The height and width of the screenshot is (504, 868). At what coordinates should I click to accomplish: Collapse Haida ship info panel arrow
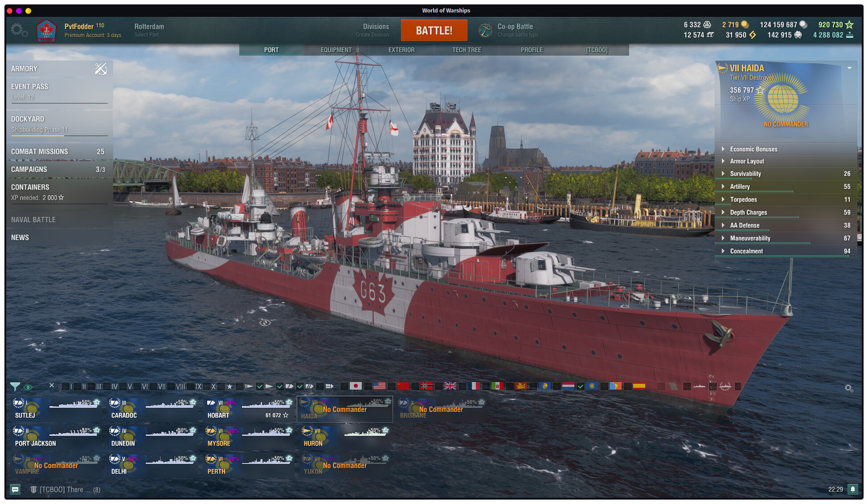coord(849,68)
